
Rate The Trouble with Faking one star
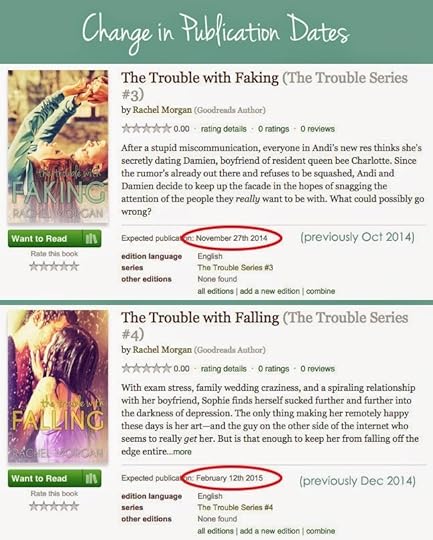pyautogui.click(x=34, y=266)
